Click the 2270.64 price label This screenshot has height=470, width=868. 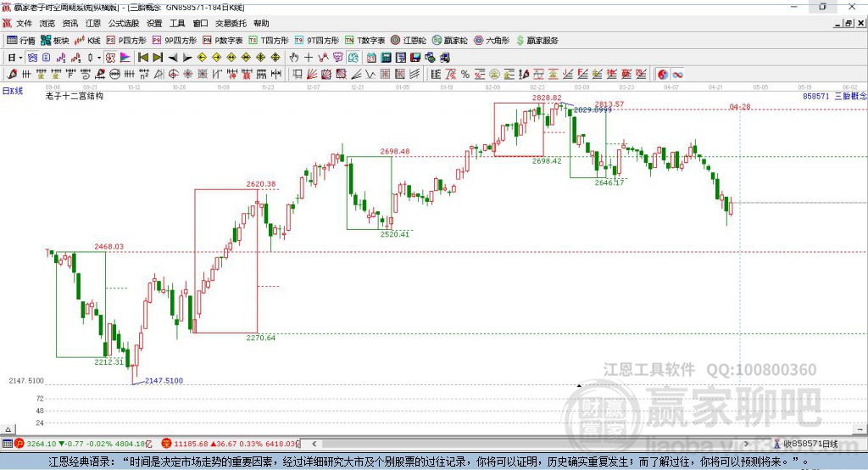coord(261,337)
